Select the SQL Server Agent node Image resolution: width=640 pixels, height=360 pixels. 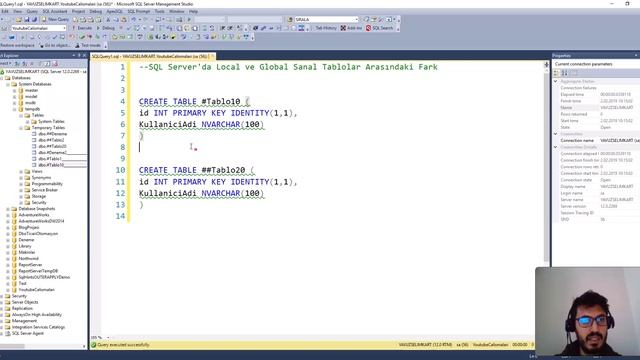(x=28, y=333)
